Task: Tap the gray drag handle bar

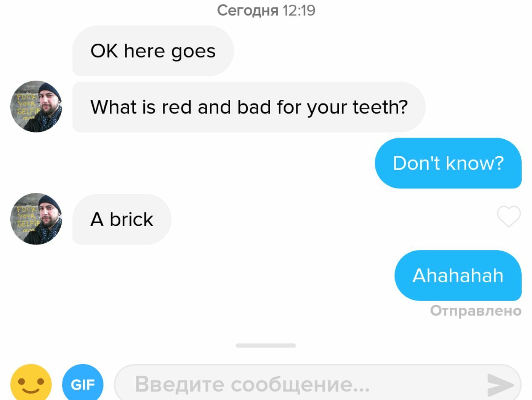Action: click(x=266, y=346)
